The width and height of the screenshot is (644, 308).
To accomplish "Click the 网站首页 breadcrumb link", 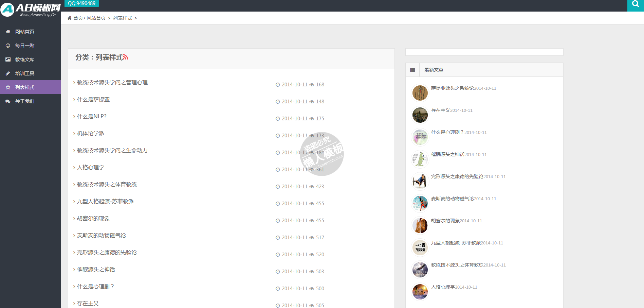I will tap(96, 18).
